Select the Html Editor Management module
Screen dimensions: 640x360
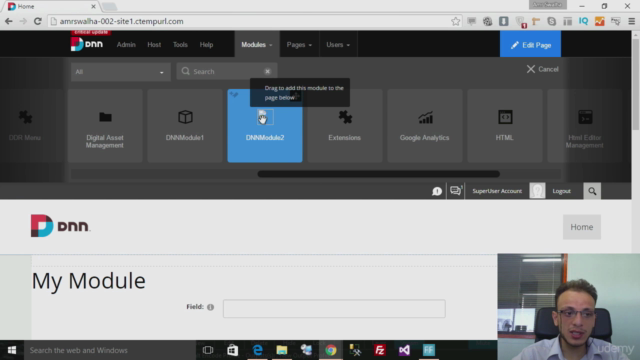[x=584, y=126]
